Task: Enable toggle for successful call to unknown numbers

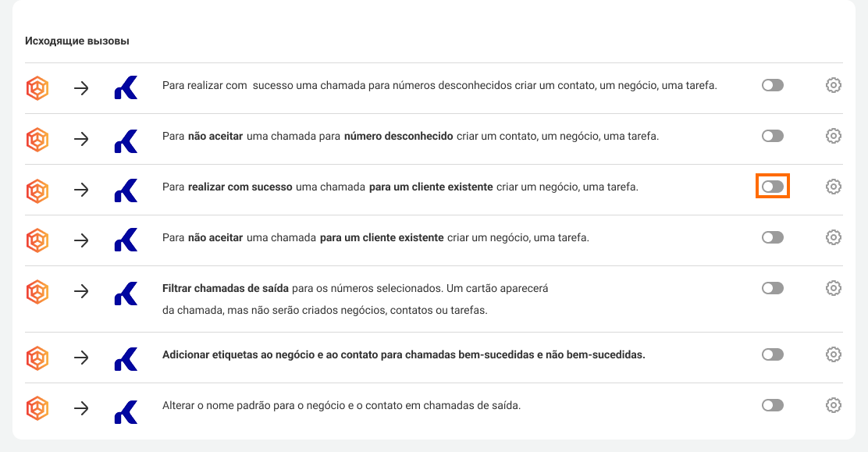Action: 772,85
